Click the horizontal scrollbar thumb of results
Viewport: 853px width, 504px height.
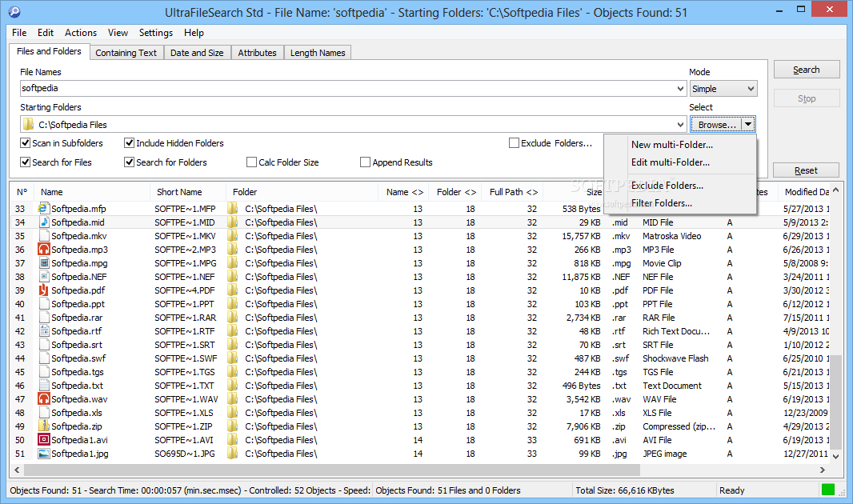[x=332, y=470]
